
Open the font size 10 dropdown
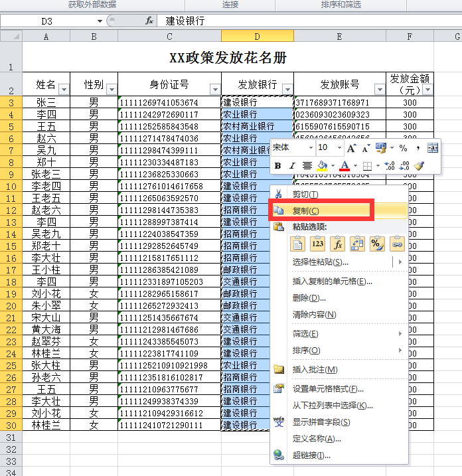pyautogui.click(x=339, y=148)
